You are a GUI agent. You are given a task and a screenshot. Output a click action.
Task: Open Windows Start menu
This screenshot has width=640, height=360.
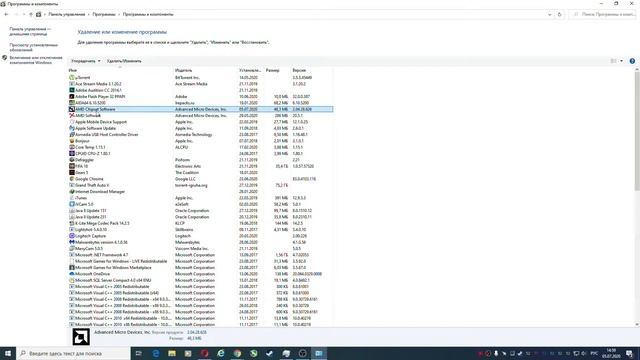click(8, 353)
